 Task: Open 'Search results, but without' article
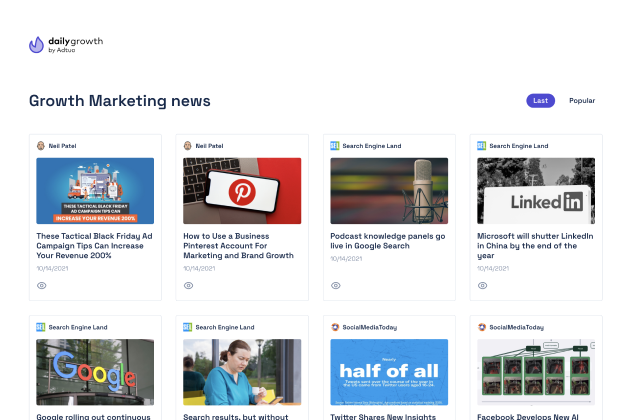(x=236, y=416)
